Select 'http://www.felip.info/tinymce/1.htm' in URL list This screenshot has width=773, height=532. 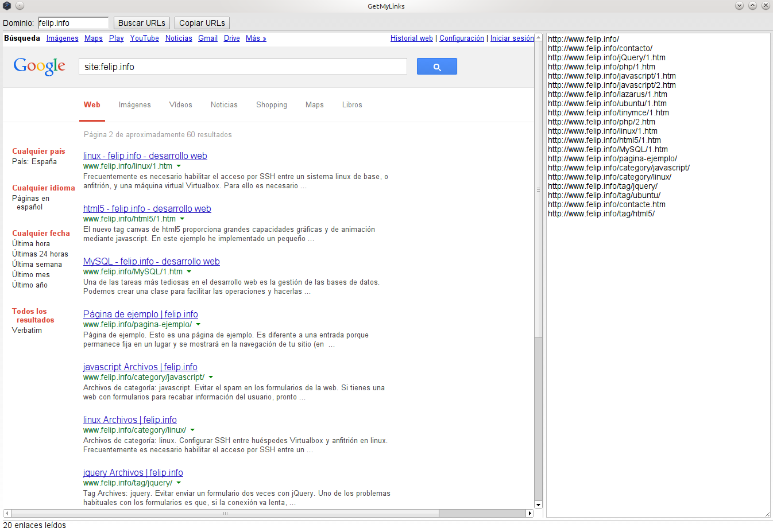coord(608,112)
